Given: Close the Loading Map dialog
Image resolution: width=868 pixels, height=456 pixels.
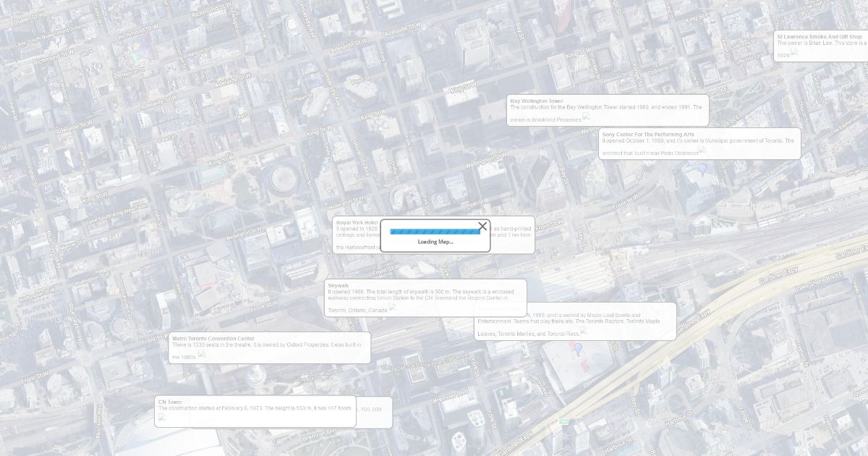Looking at the screenshot, I should 482,227.
